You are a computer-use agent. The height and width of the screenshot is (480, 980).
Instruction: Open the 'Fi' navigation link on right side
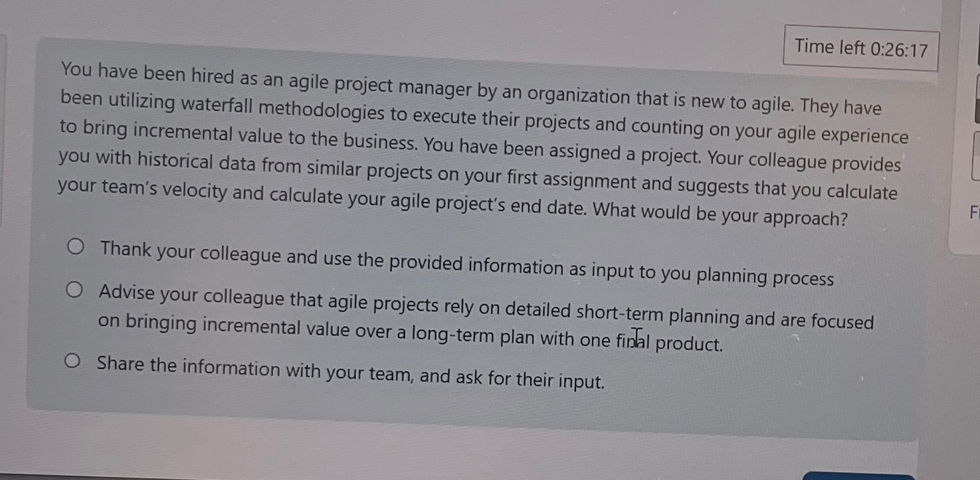coord(973,212)
